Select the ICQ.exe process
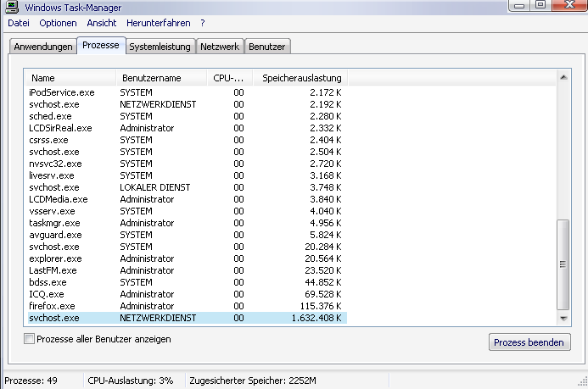The width and height of the screenshot is (588, 389). (x=188, y=294)
